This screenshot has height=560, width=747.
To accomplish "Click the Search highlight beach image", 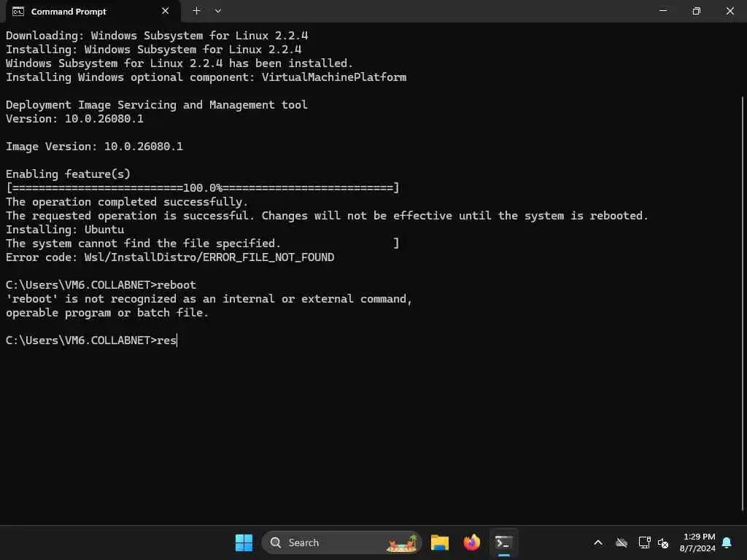I will click(x=402, y=542).
